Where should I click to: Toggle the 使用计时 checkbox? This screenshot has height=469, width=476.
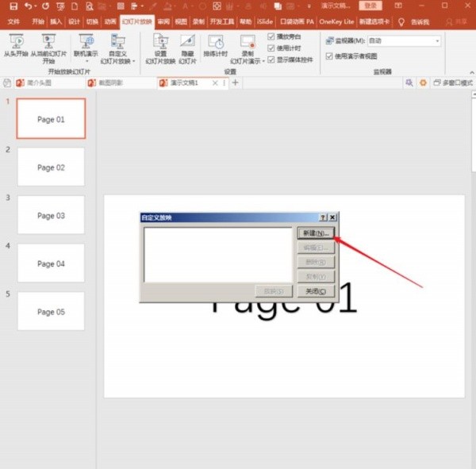pyautogui.click(x=271, y=48)
